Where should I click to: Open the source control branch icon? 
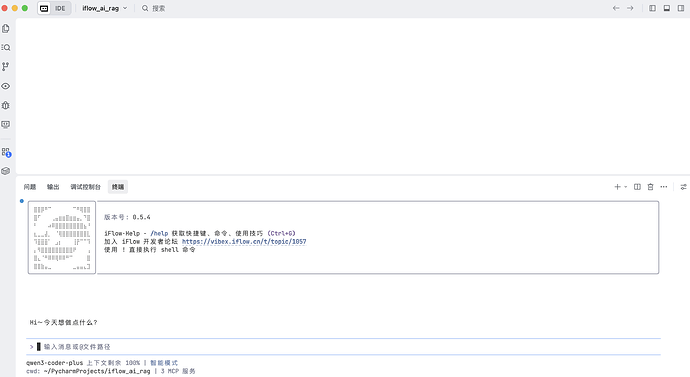pyautogui.click(x=5, y=66)
